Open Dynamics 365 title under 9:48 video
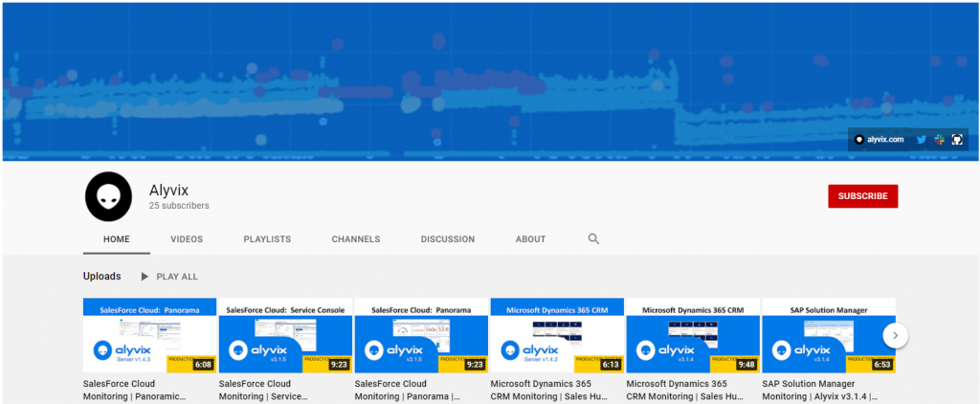This screenshot has height=404, width=980. click(x=685, y=391)
